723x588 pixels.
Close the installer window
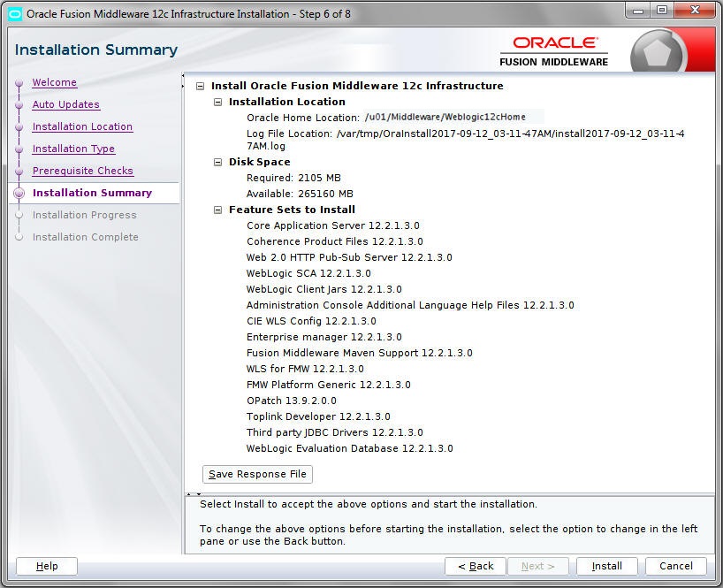pyautogui.click(x=695, y=11)
